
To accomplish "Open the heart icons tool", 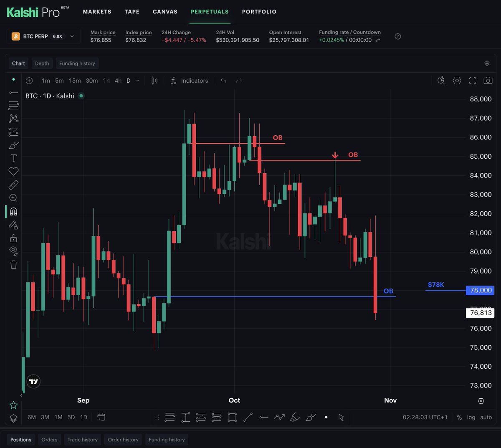I will [x=13, y=171].
